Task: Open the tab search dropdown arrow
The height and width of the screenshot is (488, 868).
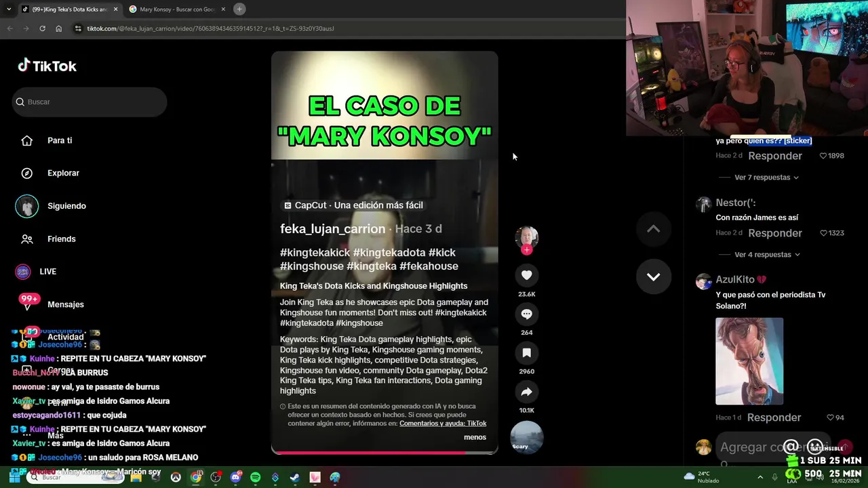Action: pos(8,9)
